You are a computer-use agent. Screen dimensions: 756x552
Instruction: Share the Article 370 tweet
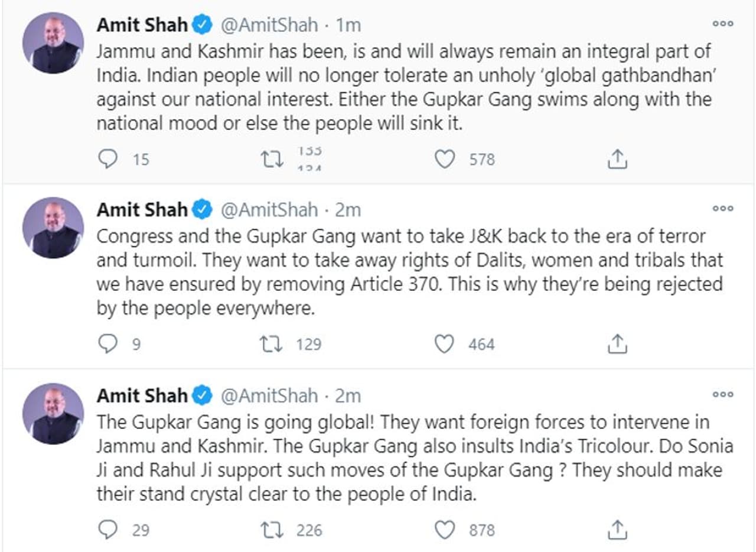point(617,344)
